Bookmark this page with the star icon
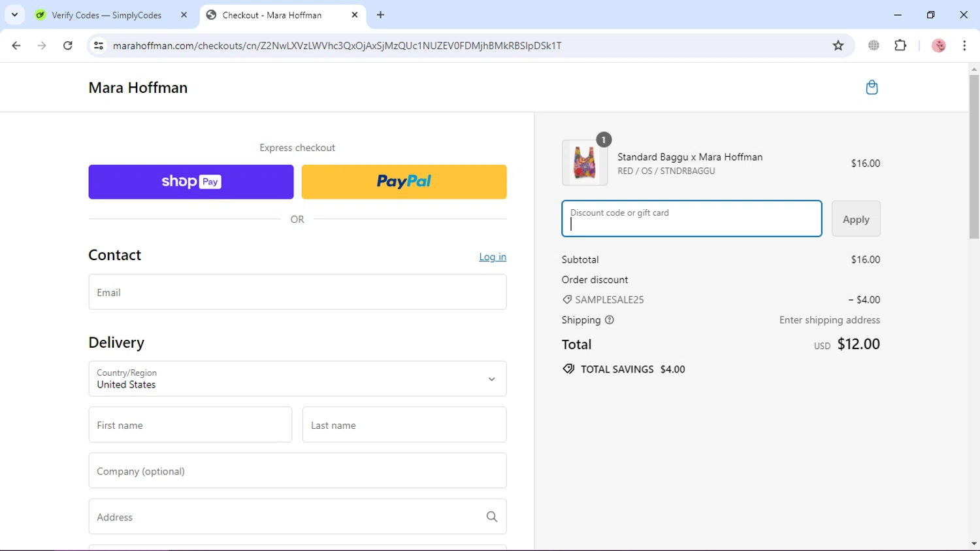This screenshot has width=980, height=551. (838, 46)
